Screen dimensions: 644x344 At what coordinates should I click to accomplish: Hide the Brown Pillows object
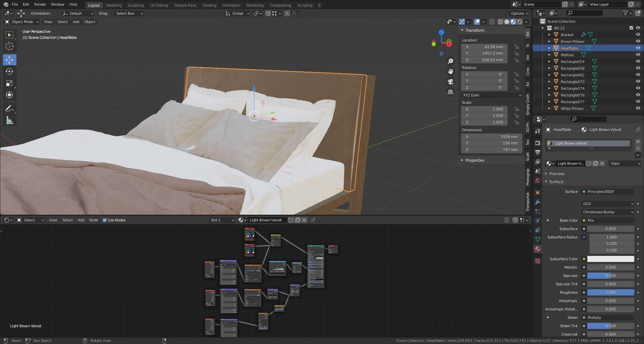pyautogui.click(x=638, y=42)
